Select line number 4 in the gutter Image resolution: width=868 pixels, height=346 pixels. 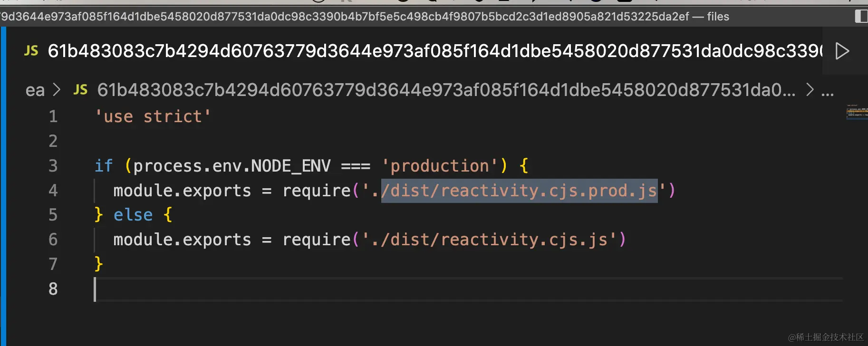tap(53, 191)
